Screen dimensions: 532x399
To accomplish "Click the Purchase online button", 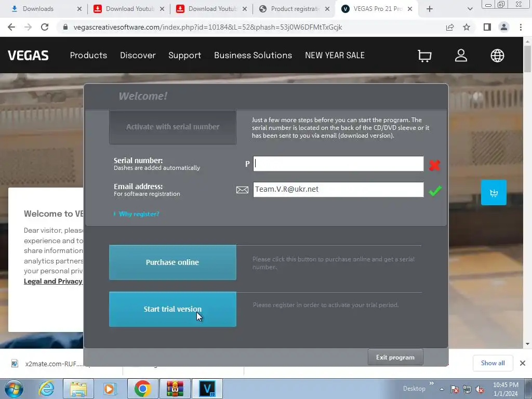I will coord(172,262).
